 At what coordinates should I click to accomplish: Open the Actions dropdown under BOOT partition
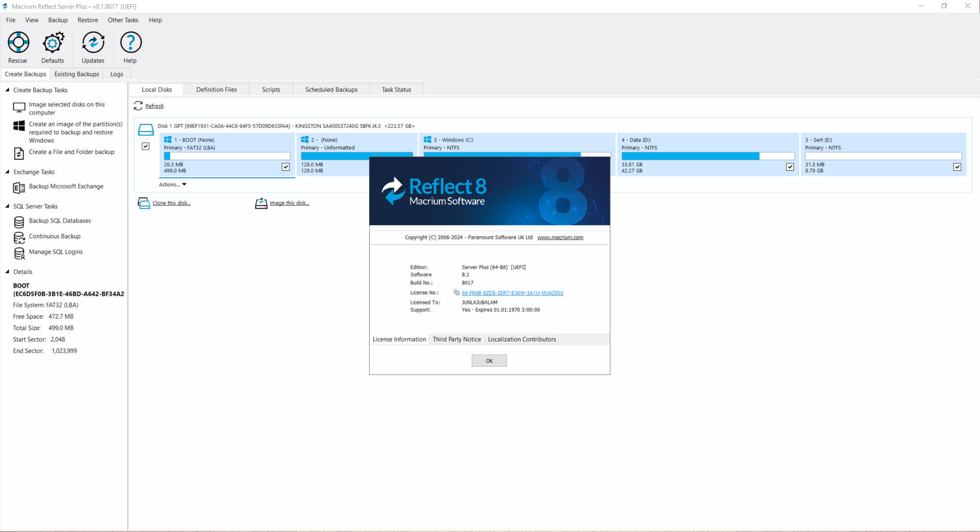pos(173,185)
